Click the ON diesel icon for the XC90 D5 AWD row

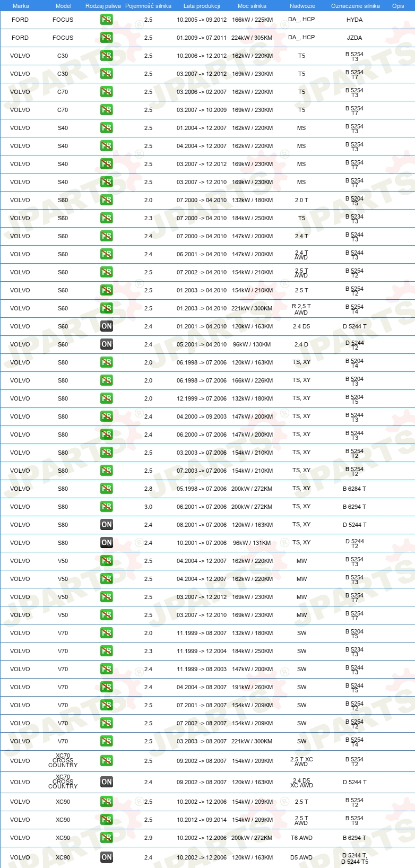click(107, 857)
